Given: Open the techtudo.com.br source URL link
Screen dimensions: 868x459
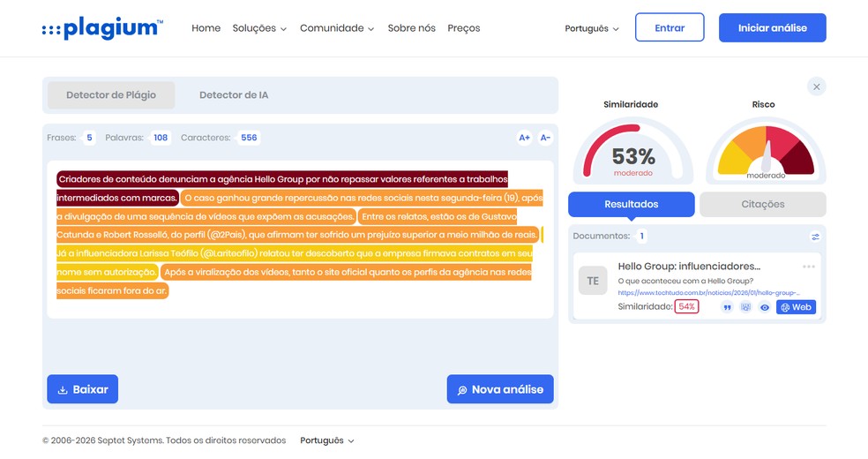Looking at the screenshot, I should [708, 293].
